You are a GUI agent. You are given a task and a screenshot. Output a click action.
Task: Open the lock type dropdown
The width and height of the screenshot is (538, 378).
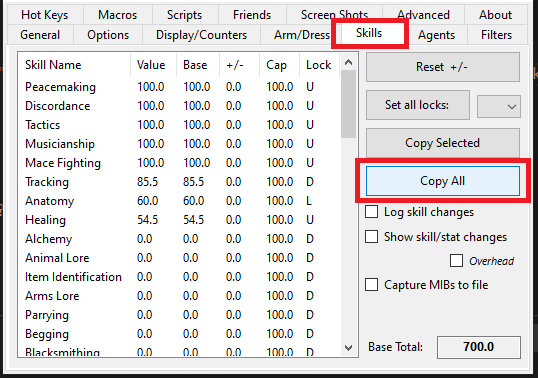499,106
